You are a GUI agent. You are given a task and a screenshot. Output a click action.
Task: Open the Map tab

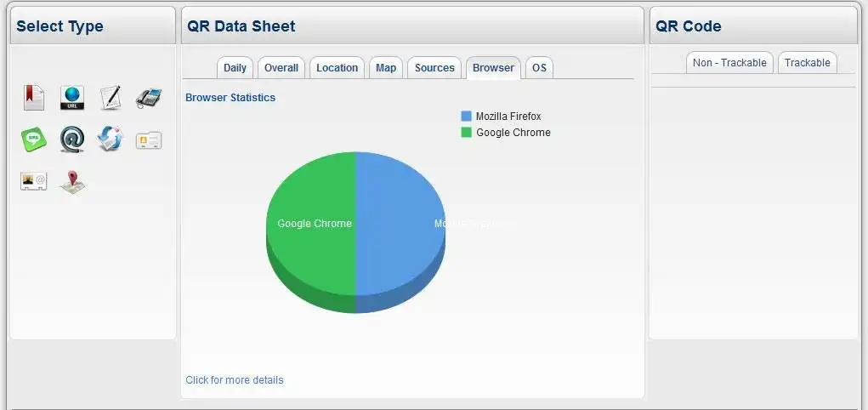(x=386, y=68)
